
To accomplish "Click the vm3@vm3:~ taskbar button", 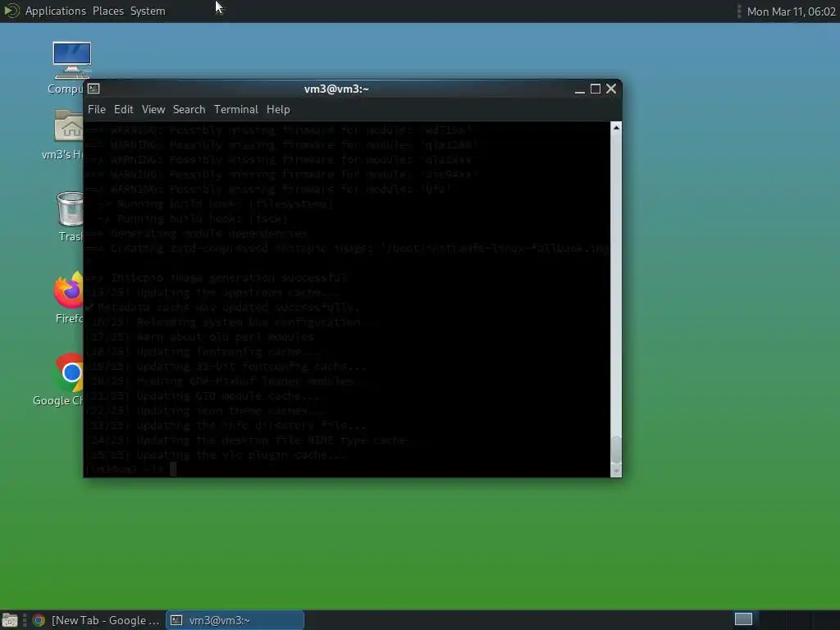I will coord(235,620).
